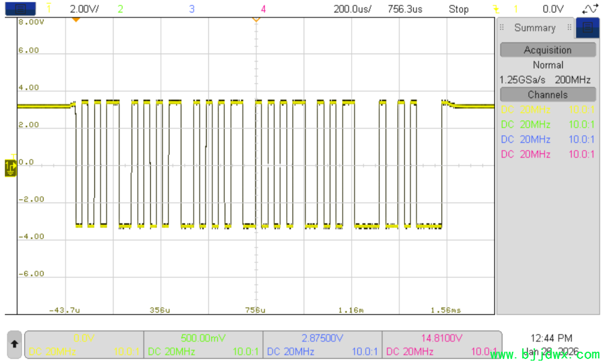Click the 14.8100V channel 4 offset cell

click(x=441, y=338)
